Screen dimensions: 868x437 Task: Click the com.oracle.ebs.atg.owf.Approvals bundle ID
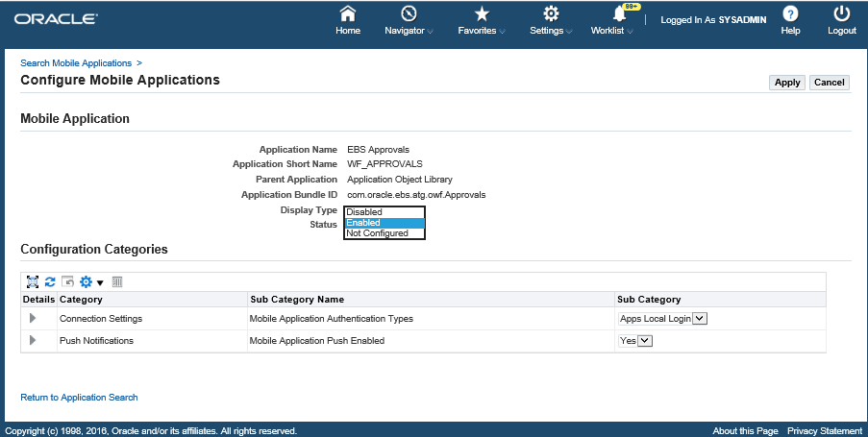[416, 195]
